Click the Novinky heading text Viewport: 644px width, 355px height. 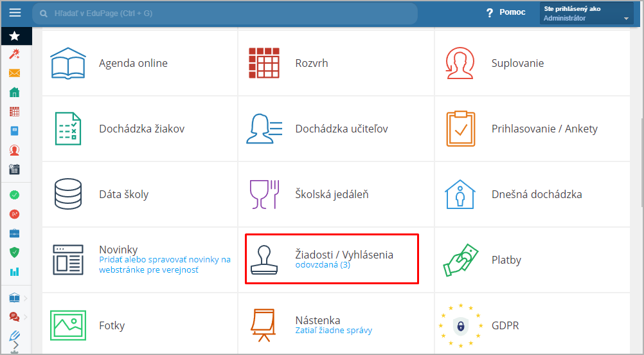[x=118, y=250]
